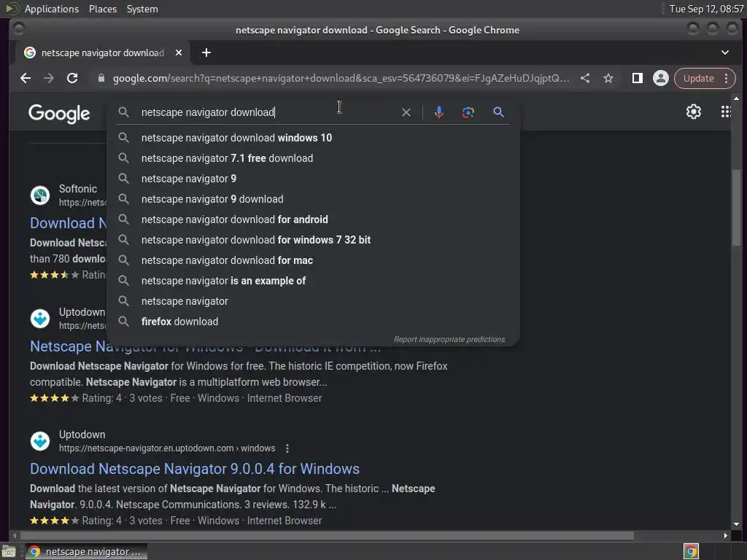Screen dimensions: 747x560
Task: Open 'Download Netscape Navigator 9.0.0.4 for Windows'
Action: [x=194, y=469]
